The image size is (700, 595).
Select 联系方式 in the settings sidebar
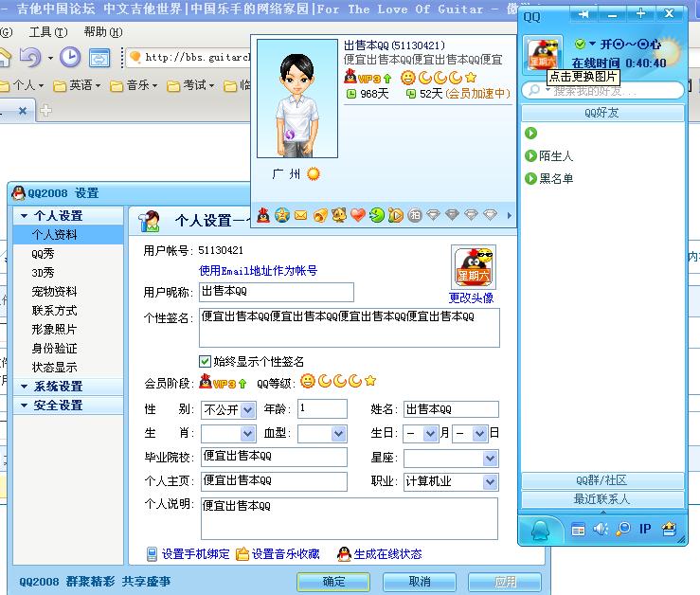click(54, 311)
